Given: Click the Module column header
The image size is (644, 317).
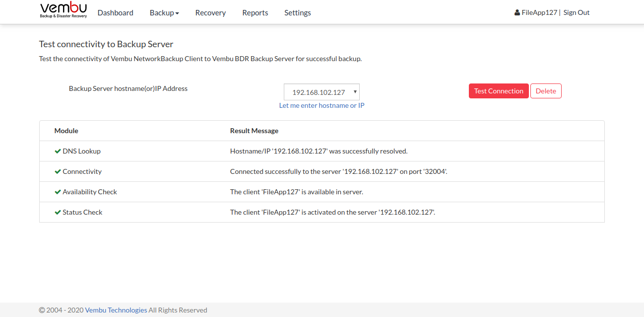Looking at the screenshot, I should tap(66, 131).
